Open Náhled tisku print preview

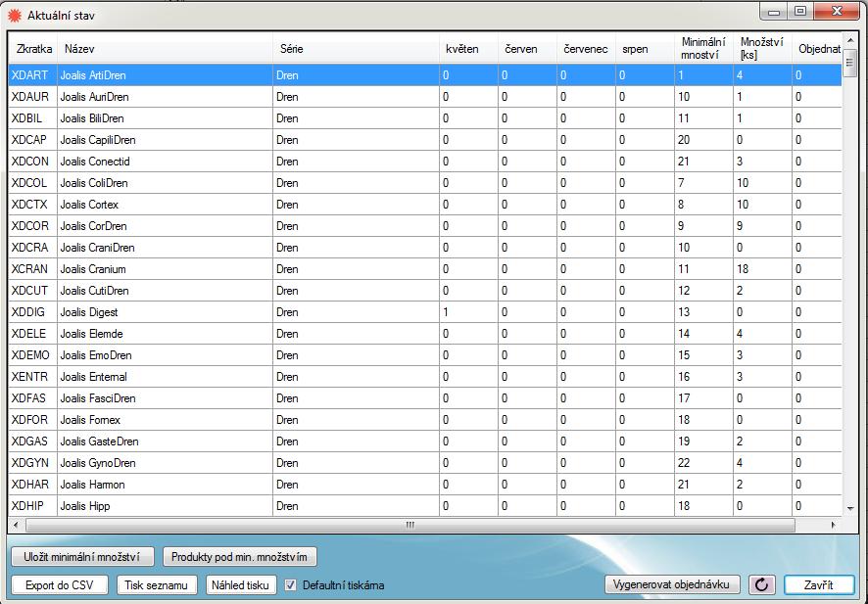click(x=240, y=584)
